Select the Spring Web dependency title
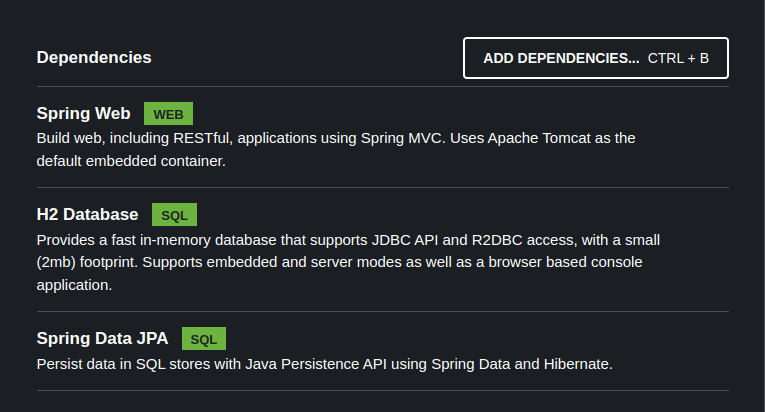This screenshot has height=412, width=765. click(x=83, y=113)
